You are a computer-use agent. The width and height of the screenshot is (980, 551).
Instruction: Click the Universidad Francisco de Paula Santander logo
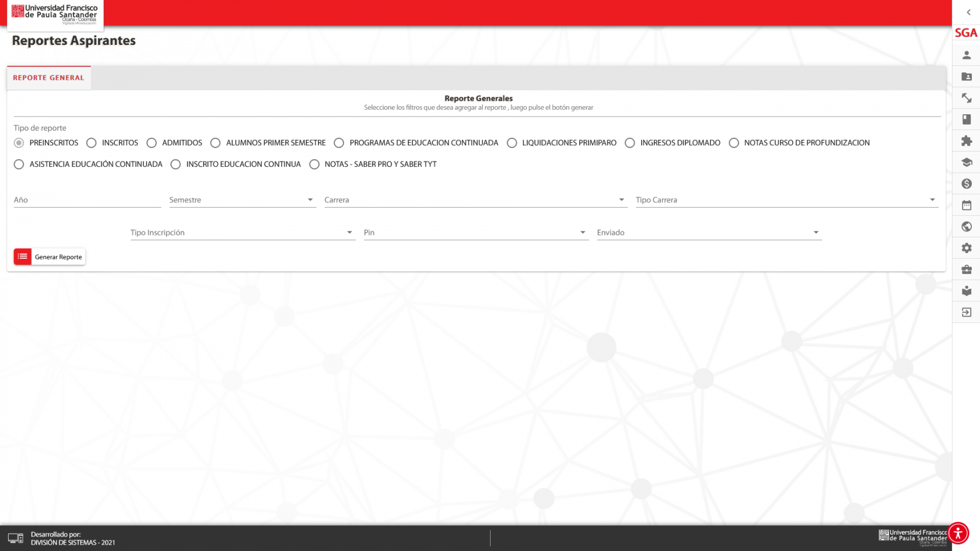[x=55, y=14]
